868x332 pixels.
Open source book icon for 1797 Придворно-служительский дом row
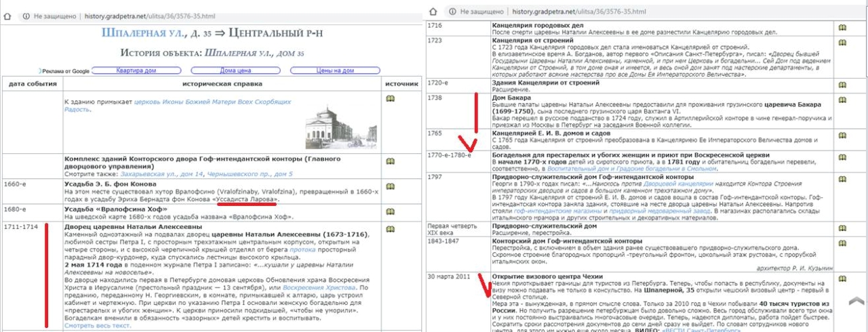(x=842, y=178)
